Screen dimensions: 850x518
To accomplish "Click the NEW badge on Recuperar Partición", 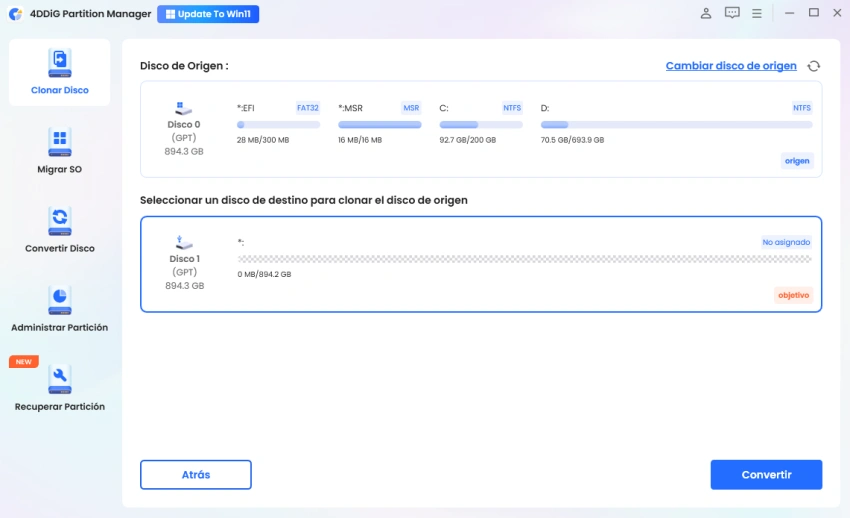I will 23,361.
